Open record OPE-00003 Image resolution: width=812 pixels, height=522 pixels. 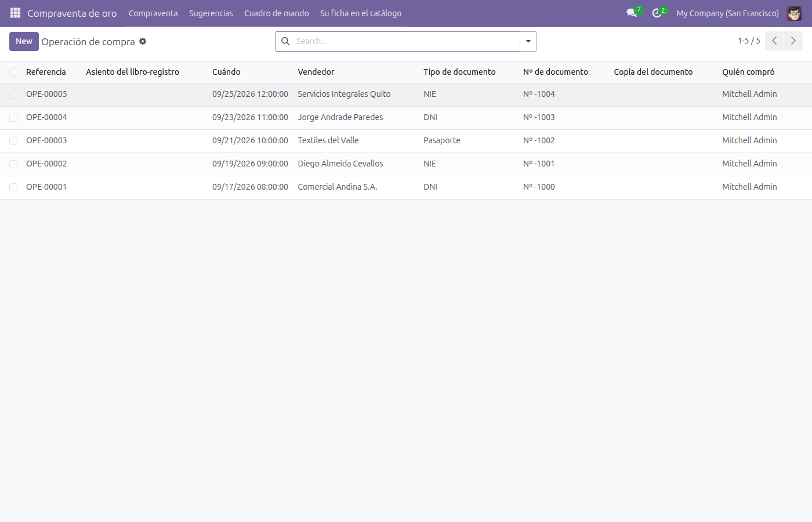46,140
